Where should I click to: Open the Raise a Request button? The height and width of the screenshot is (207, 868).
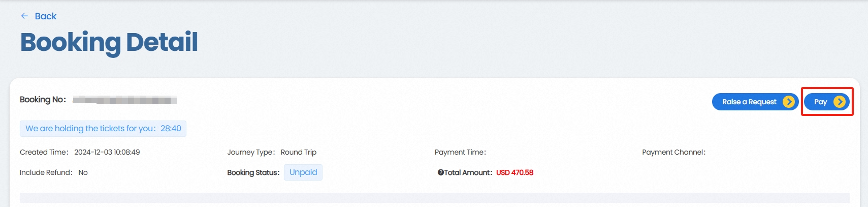coord(749,102)
